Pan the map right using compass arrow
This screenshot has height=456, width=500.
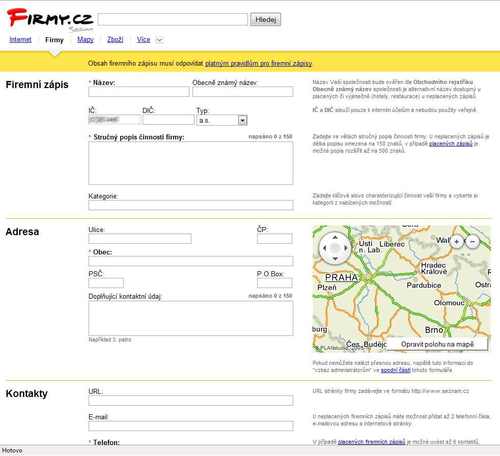346,248
